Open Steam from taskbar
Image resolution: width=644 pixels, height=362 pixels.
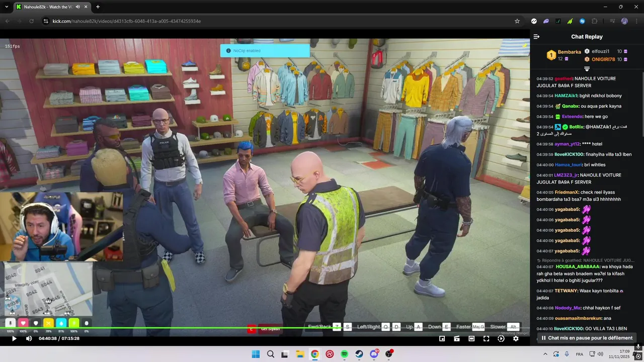point(359,354)
